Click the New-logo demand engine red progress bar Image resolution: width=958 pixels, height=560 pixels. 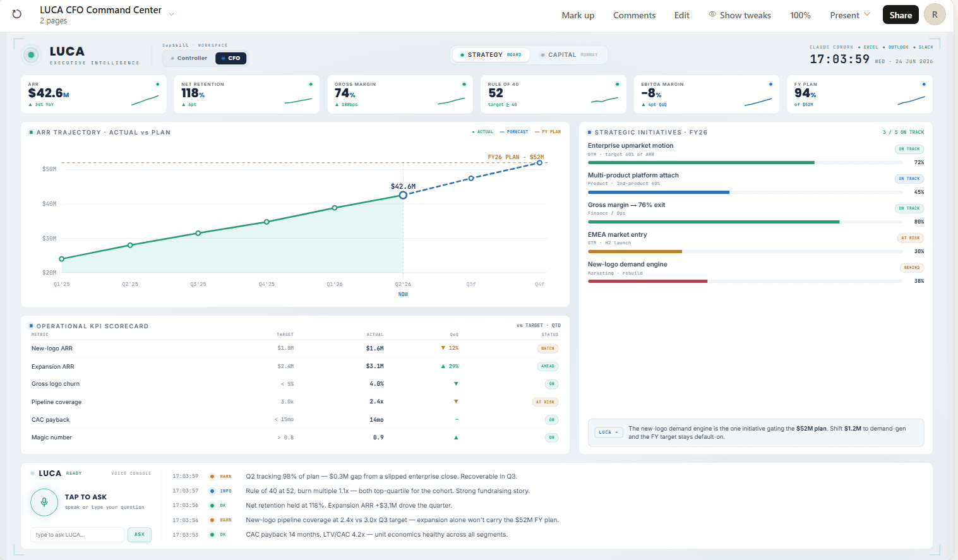[647, 282]
